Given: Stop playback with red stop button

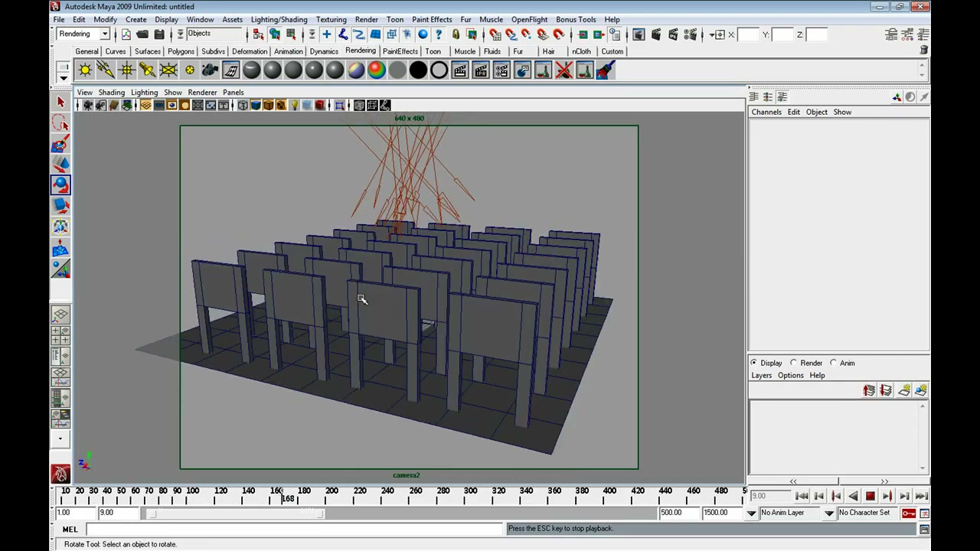Looking at the screenshot, I should tap(871, 496).
